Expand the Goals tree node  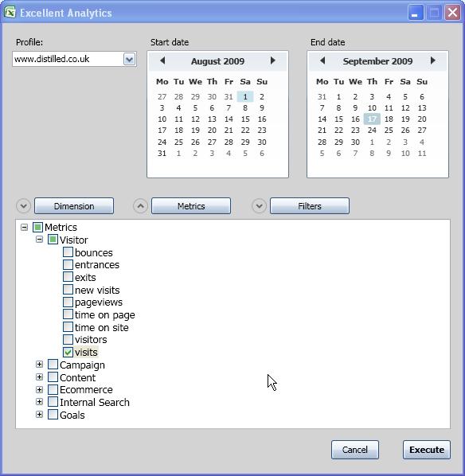click(39, 415)
